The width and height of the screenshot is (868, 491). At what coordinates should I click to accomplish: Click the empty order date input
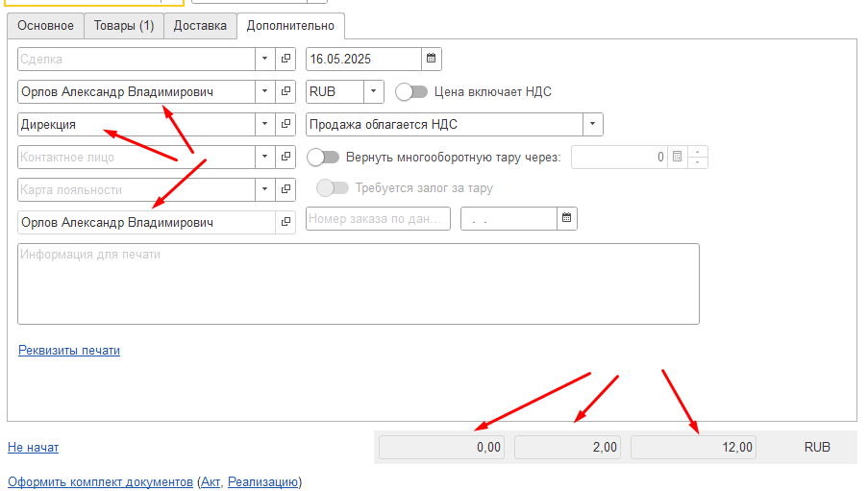[508, 218]
